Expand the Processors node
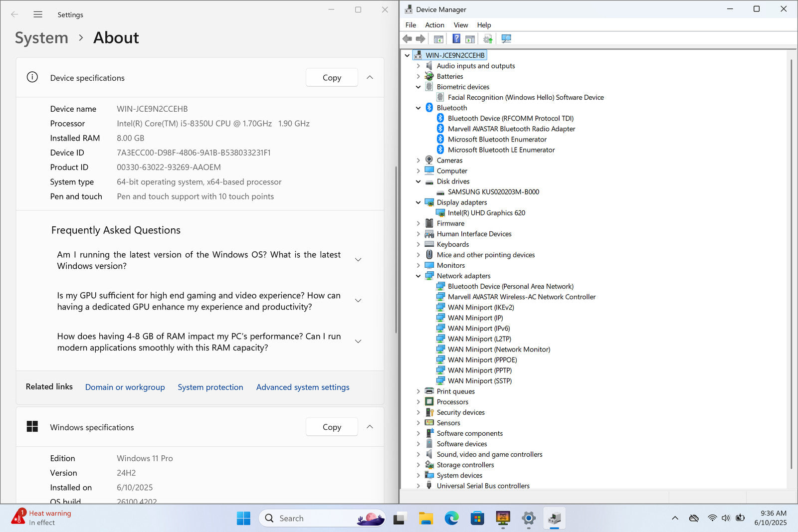 [418, 402]
